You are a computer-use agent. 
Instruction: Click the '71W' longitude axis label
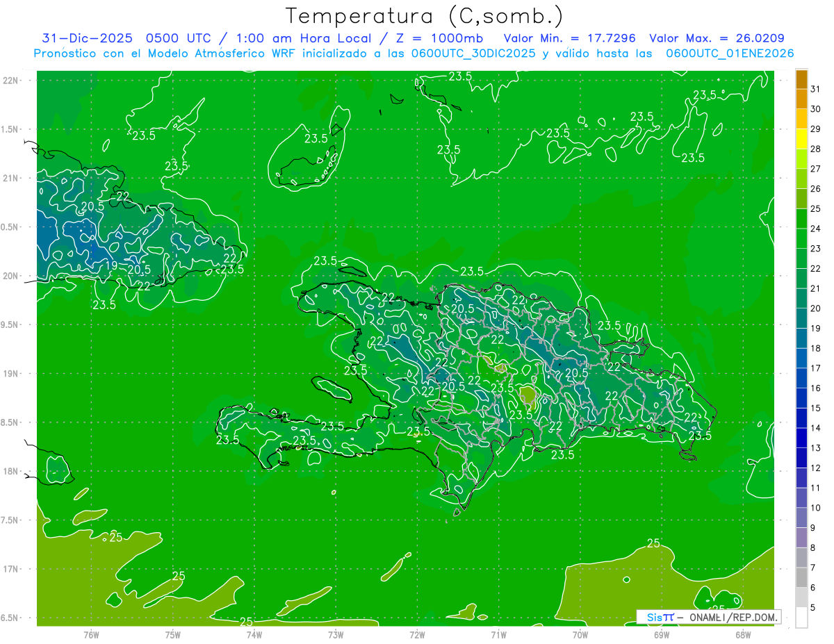tap(498, 634)
